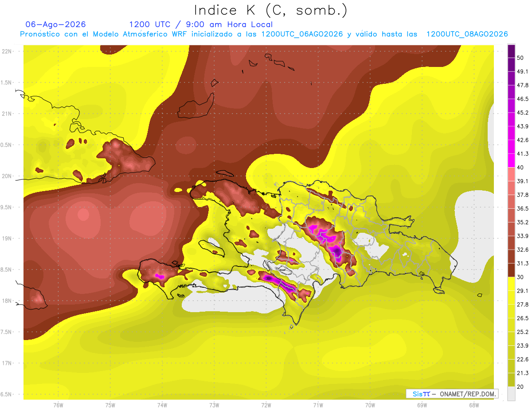The height and width of the screenshot is (411, 532).
Task: Click the legend value '37.8'
Action: [x=523, y=195]
